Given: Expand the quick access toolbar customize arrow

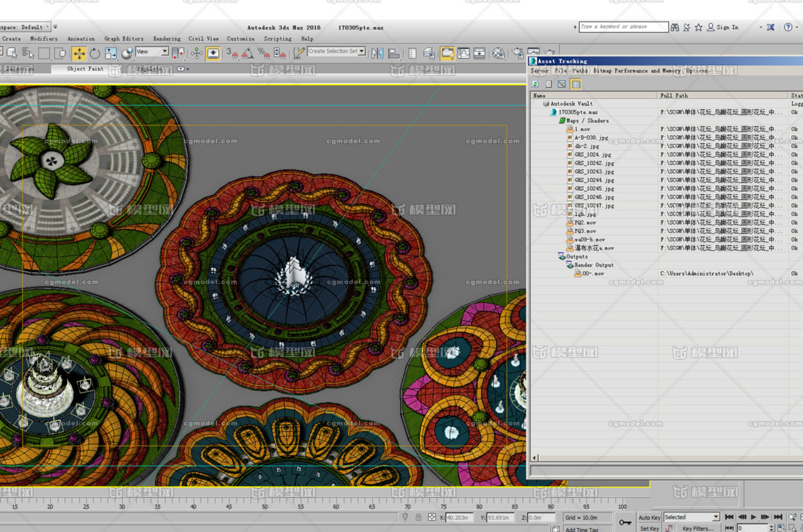Looking at the screenshot, I should (55, 27).
